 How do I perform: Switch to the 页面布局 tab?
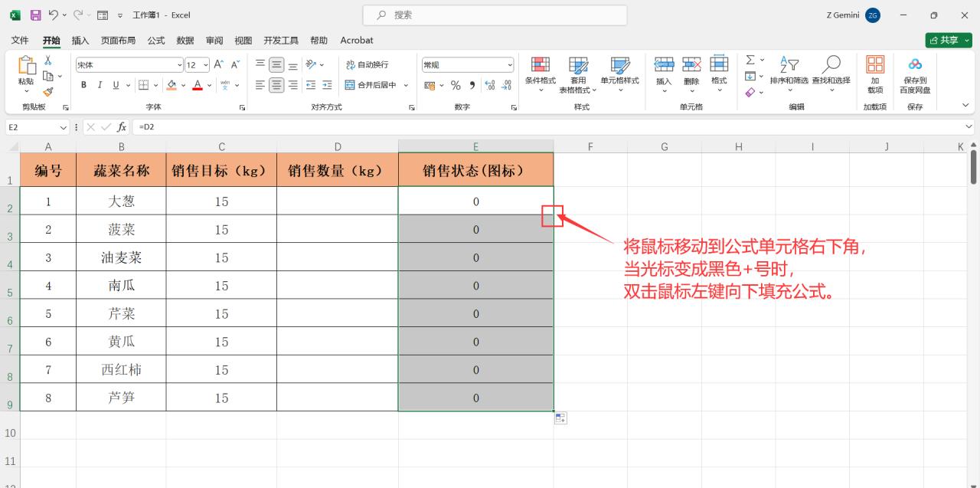118,40
